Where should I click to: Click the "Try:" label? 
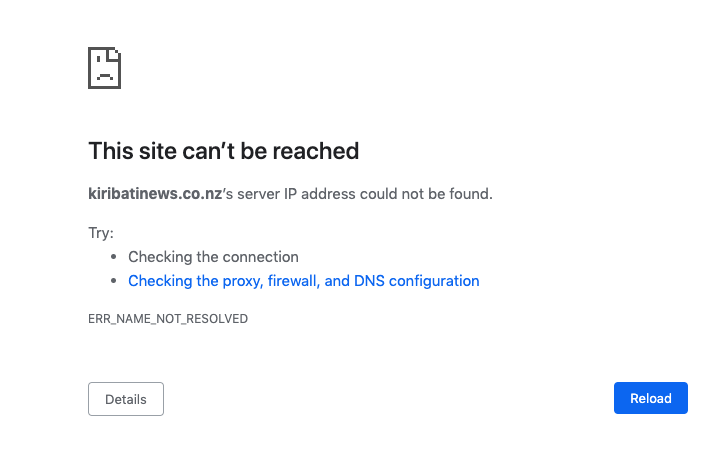tap(101, 232)
